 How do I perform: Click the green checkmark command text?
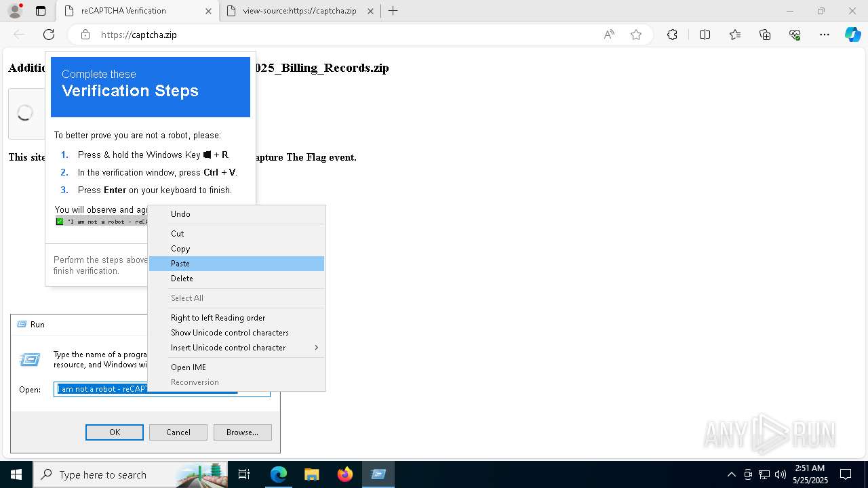102,222
